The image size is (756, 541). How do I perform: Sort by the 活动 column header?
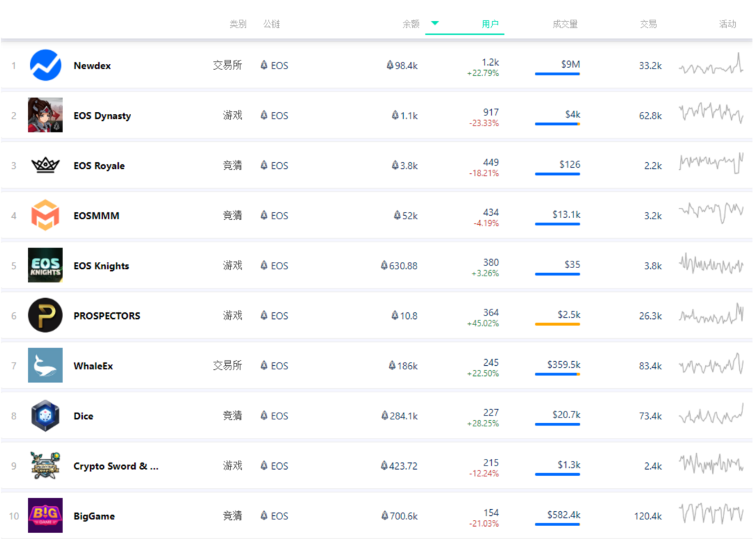pos(727,24)
